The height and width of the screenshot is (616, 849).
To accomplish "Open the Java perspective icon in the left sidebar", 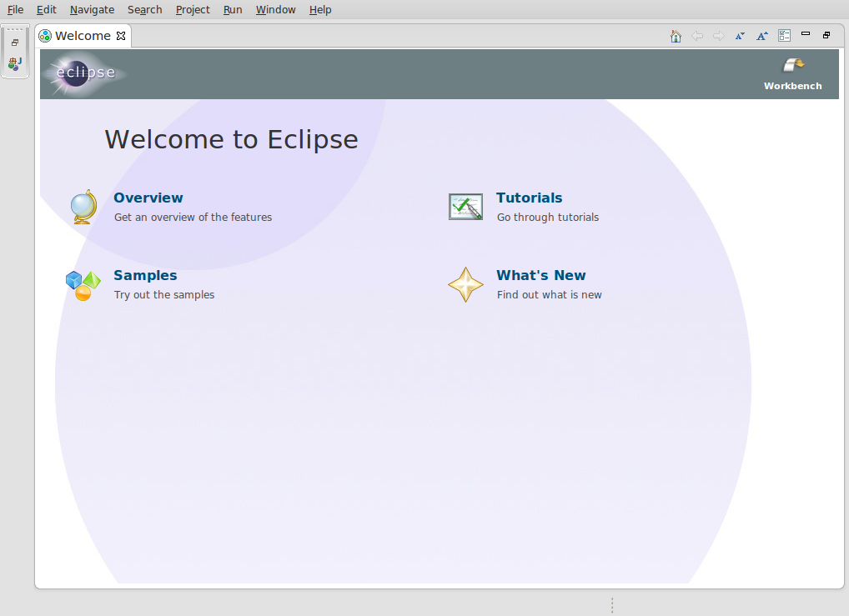I will click(x=15, y=63).
